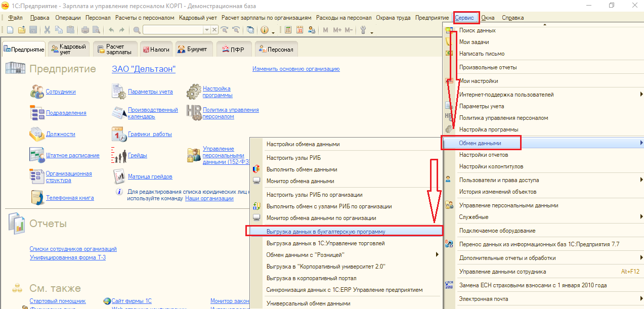
Task: Click the HR Политика управления персоналом icon
Action: pyautogui.click(x=194, y=113)
